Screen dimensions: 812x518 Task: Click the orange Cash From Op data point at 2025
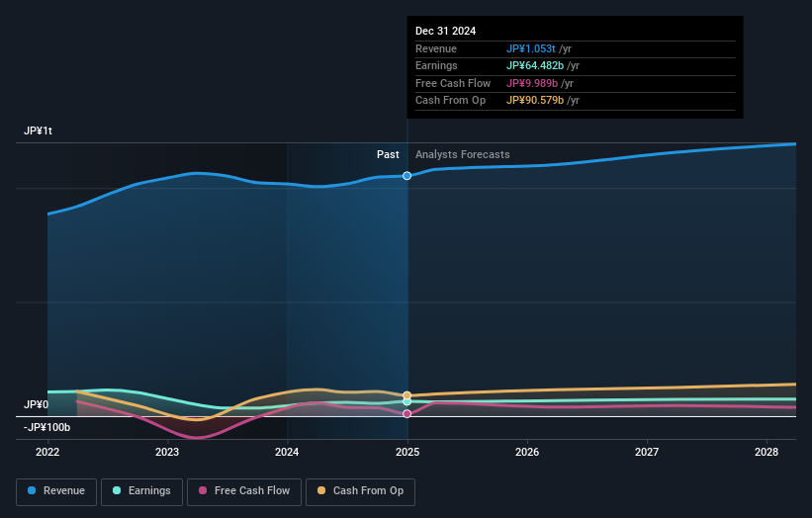point(407,395)
